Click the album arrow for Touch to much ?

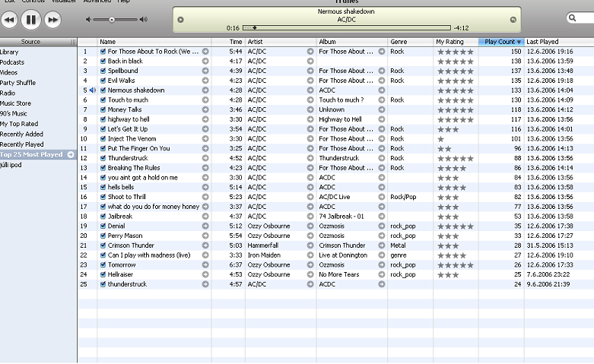tap(382, 100)
